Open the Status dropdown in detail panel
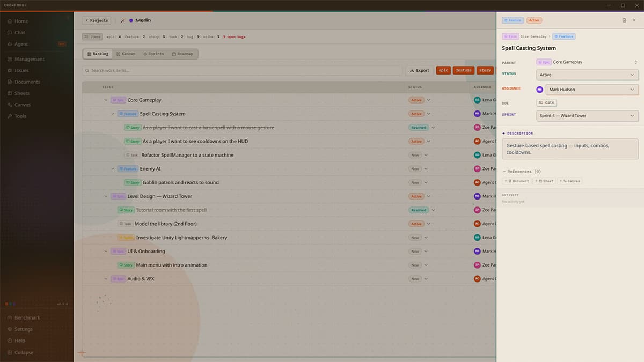Screen dimensions: 644x362 587,75
